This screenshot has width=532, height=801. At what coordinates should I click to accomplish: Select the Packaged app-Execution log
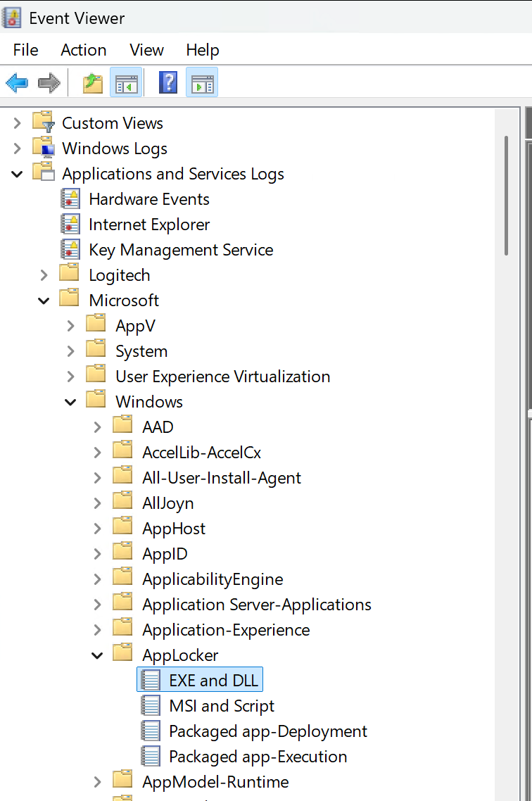tap(258, 756)
